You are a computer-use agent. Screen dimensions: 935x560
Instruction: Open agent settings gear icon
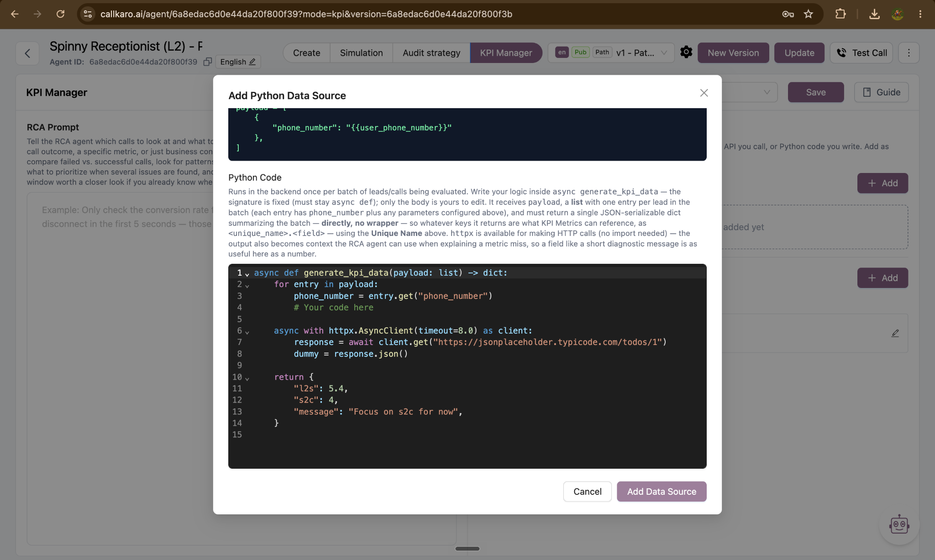coord(686,52)
